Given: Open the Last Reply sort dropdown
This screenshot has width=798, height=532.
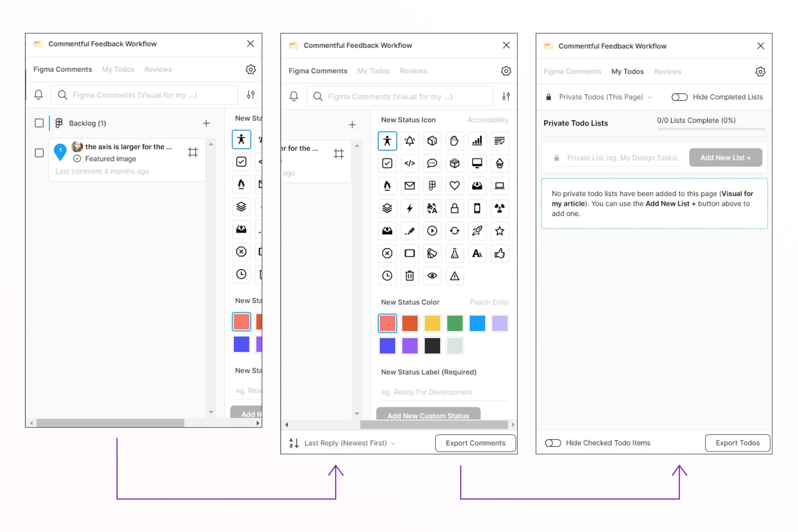Looking at the screenshot, I should click(x=345, y=443).
